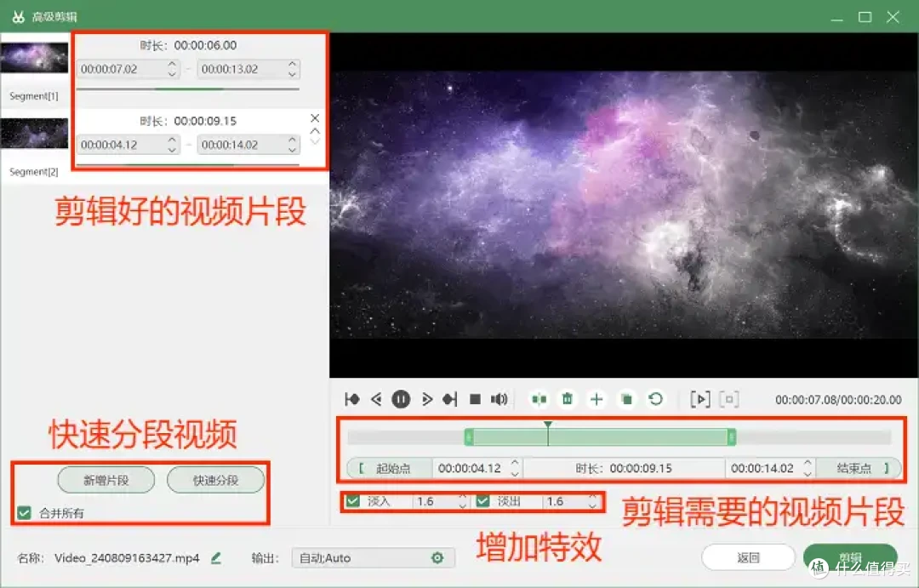Open the 自动;Auto output format box
The width and height of the screenshot is (919, 588).
tap(373, 558)
